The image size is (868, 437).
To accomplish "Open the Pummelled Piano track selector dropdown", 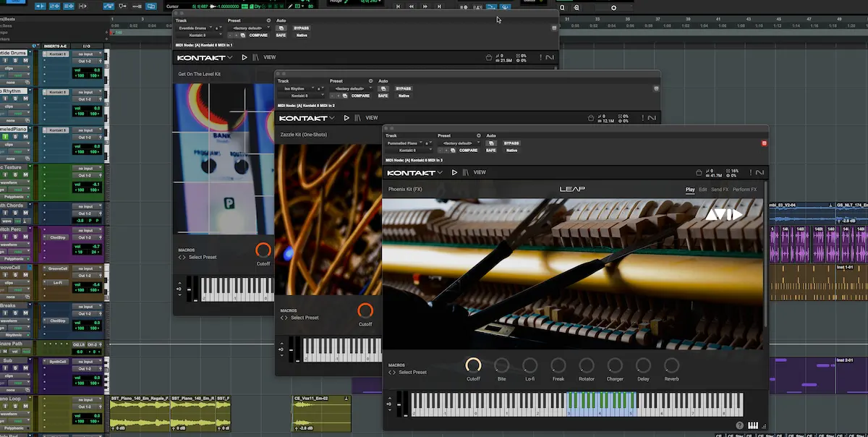I will pyautogui.click(x=402, y=143).
